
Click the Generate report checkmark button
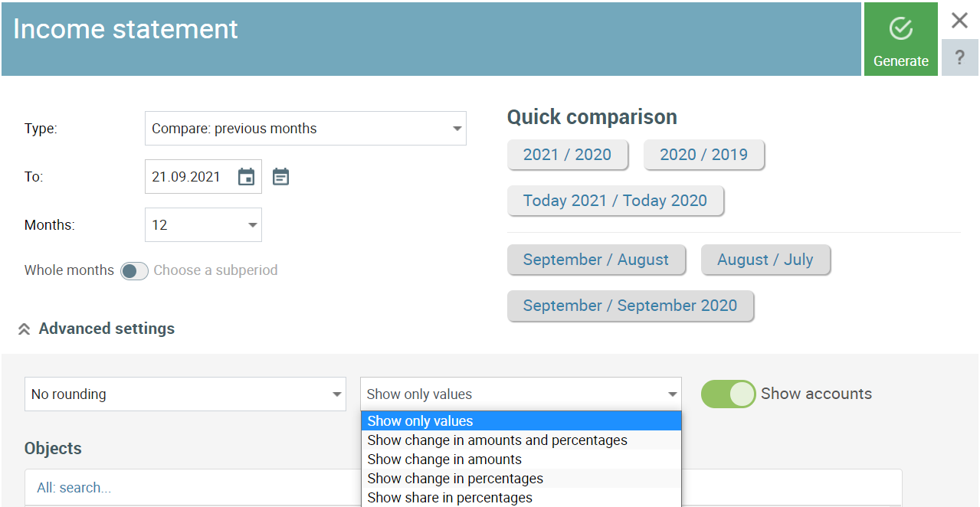pyautogui.click(x=900, y=39)
